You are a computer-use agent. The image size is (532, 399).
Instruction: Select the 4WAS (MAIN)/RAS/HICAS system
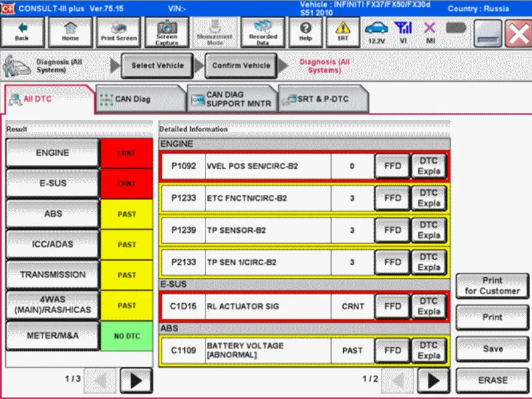[x=53, y=305]
